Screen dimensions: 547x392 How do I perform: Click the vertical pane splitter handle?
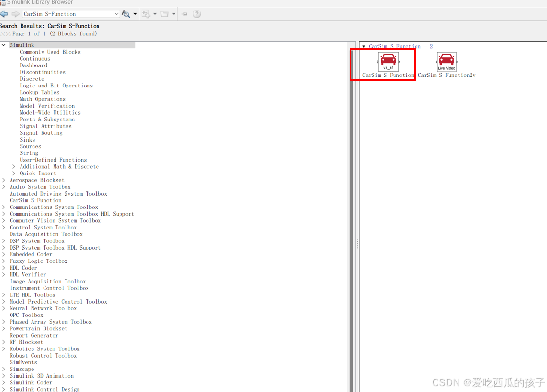pyautogui.click(x=357, y=243)
